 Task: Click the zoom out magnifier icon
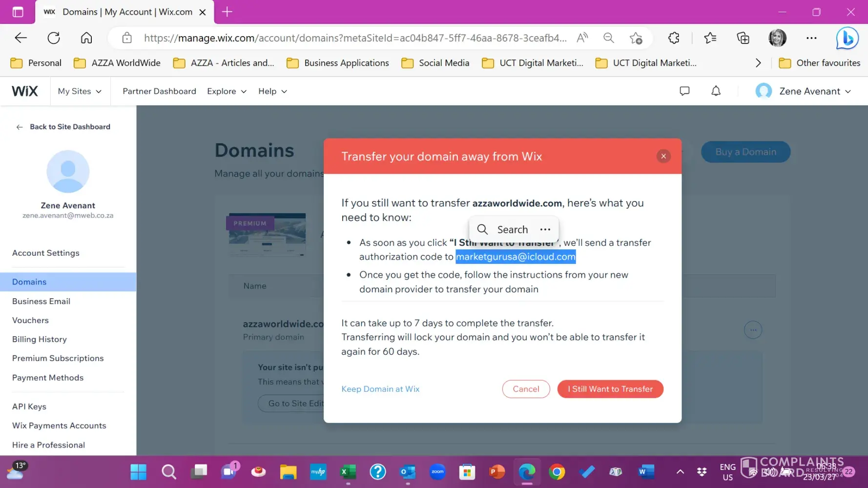[608, 38]
